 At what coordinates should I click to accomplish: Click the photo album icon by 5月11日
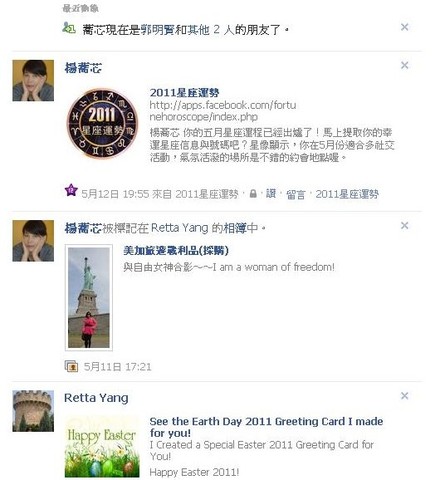(x=71, y=366)
